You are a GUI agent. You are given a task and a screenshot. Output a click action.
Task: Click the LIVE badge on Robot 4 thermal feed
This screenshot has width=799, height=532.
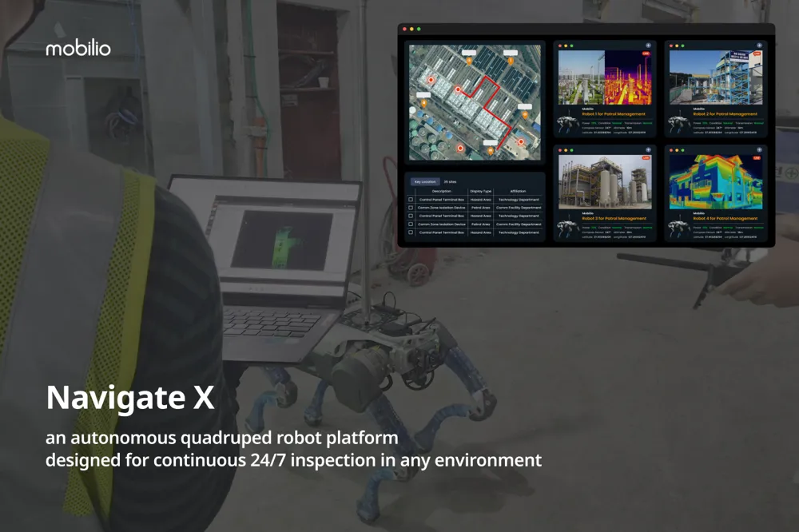tap(757, 158)
